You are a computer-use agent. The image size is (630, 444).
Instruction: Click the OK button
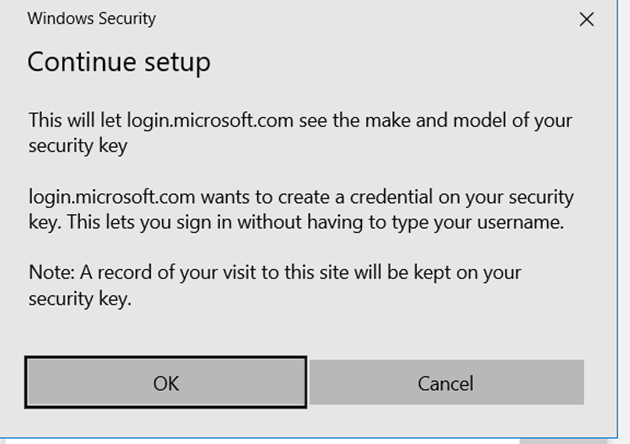(165, 383)
